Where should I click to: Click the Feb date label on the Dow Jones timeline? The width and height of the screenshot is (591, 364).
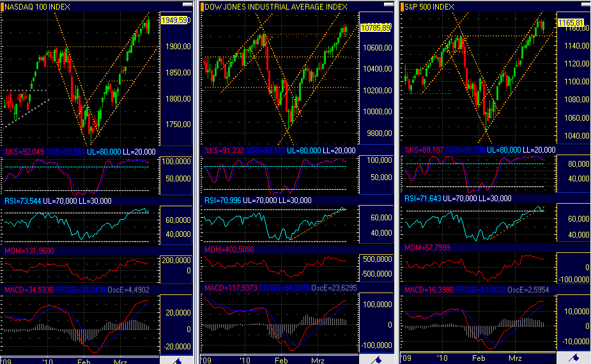coord(281,361)
